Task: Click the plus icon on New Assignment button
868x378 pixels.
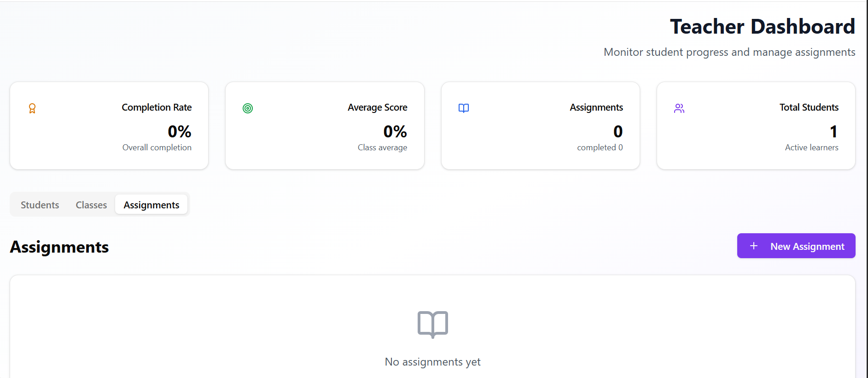Action: point(754,246)
